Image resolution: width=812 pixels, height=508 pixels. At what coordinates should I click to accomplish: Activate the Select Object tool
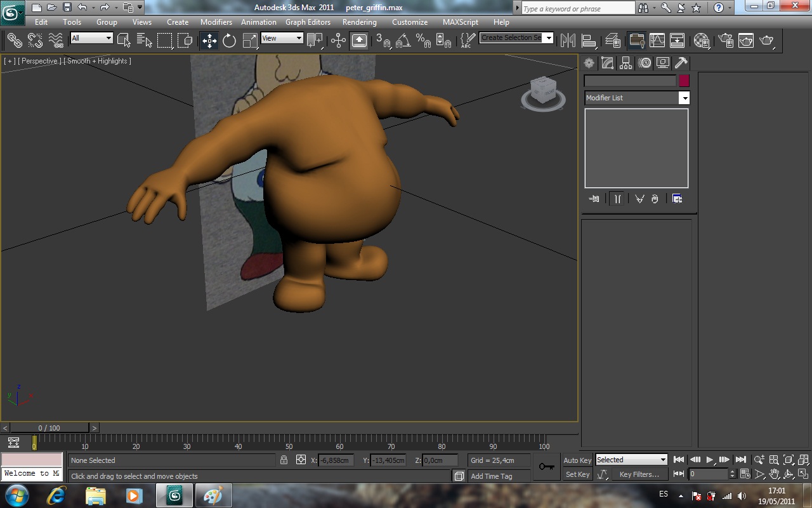point(124,41)
